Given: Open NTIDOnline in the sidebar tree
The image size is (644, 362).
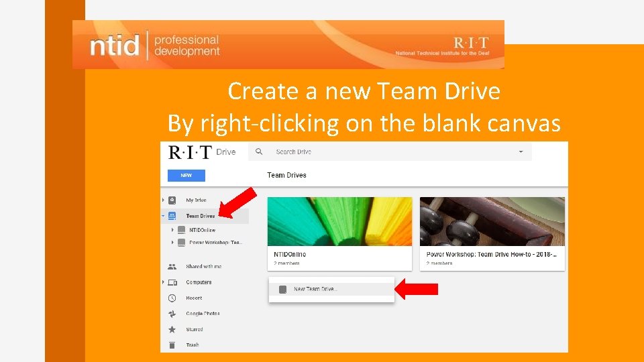Looking at the screenshot, I should coord(202,230).
